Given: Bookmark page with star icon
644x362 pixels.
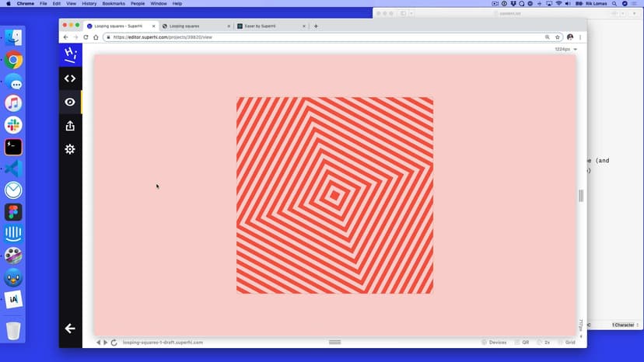Looking at the screenshot, I should pyautogui.click(x=558, y=37).
